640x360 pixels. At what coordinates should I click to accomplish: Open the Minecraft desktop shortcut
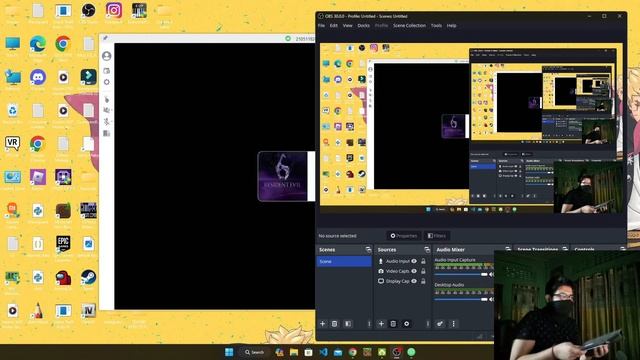click(x=63, y=211)
